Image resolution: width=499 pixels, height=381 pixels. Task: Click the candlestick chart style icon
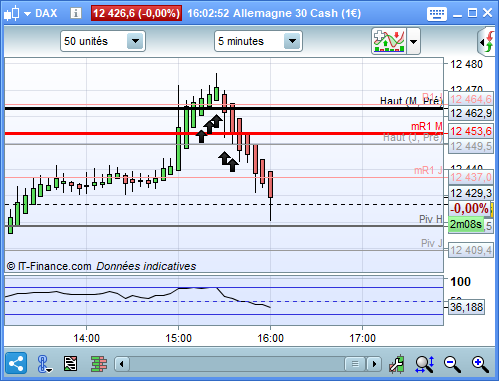[11, 14]
